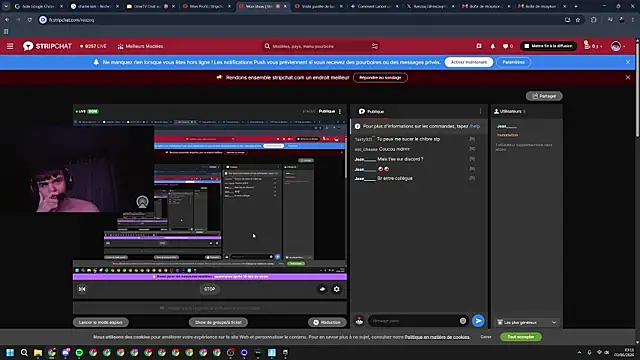This screenshot has height=360, width=640.
Task: Expand system tray hidden icons chevron
Action: [x=579, y=353]
